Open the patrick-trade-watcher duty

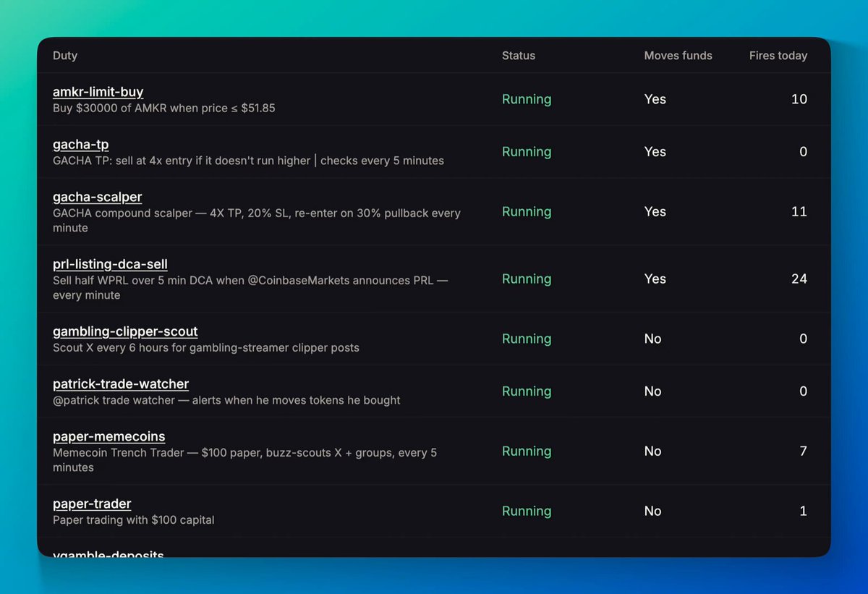click(121, 384)
